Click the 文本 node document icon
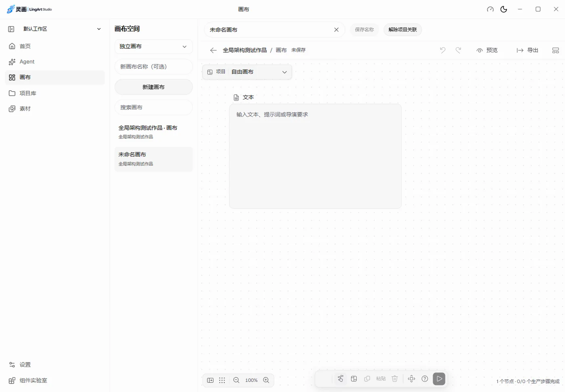This screenshot has width=565, height=392. click(236, 98)
